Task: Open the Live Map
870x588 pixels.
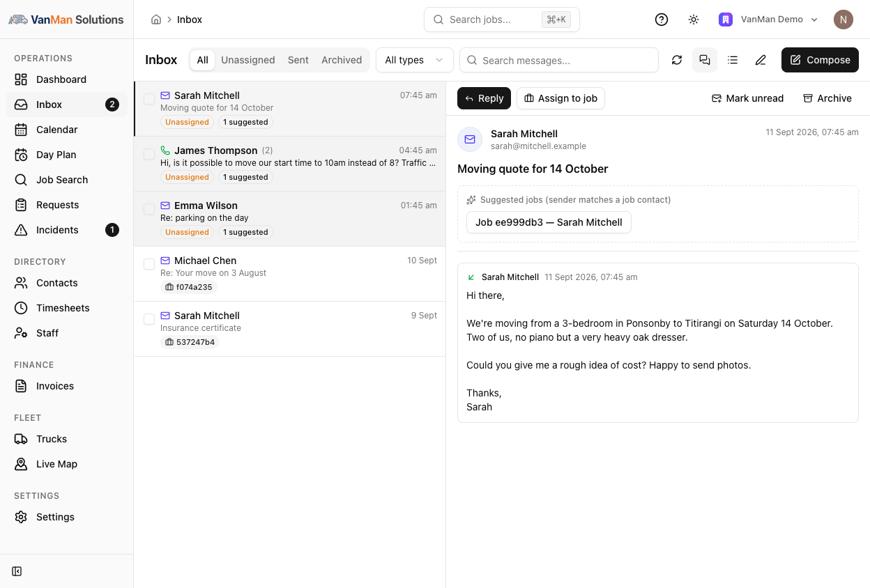Action: coord(66,464)
